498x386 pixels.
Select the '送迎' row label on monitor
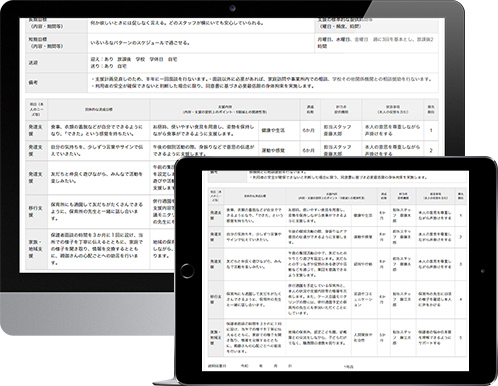33,63
